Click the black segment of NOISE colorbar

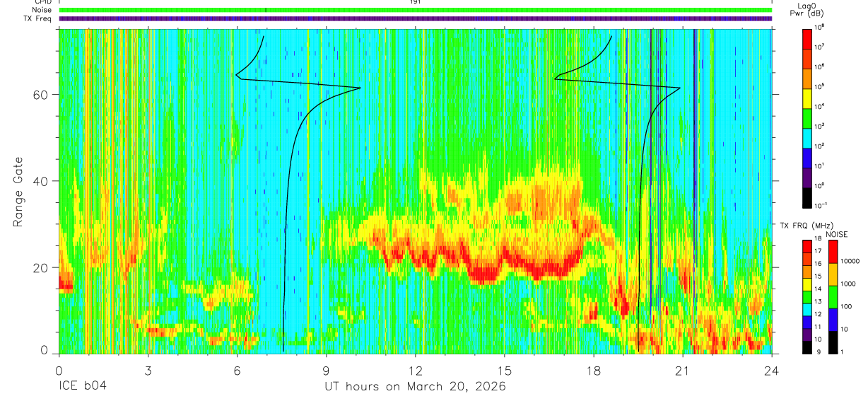pyautogui.click(x=833, y=342)
